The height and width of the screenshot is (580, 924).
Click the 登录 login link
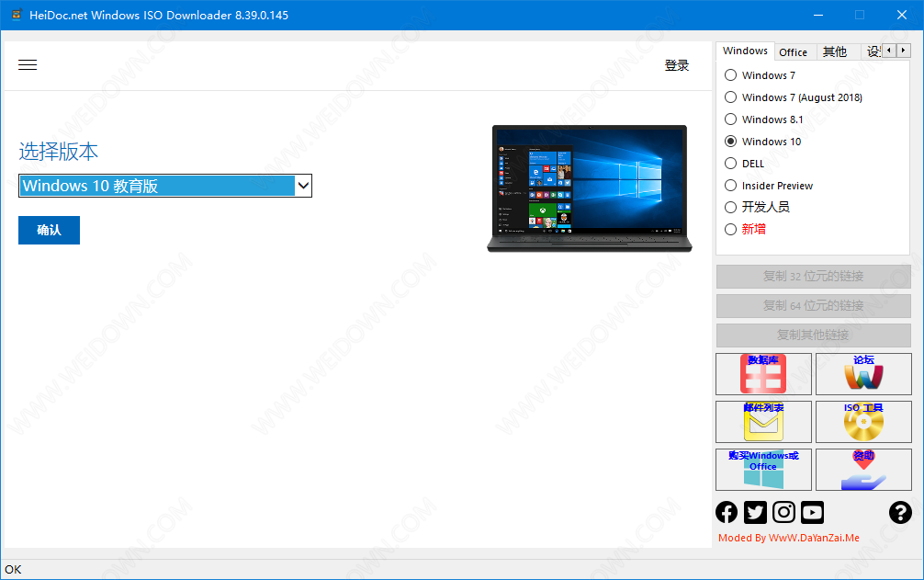coord(677,65)
